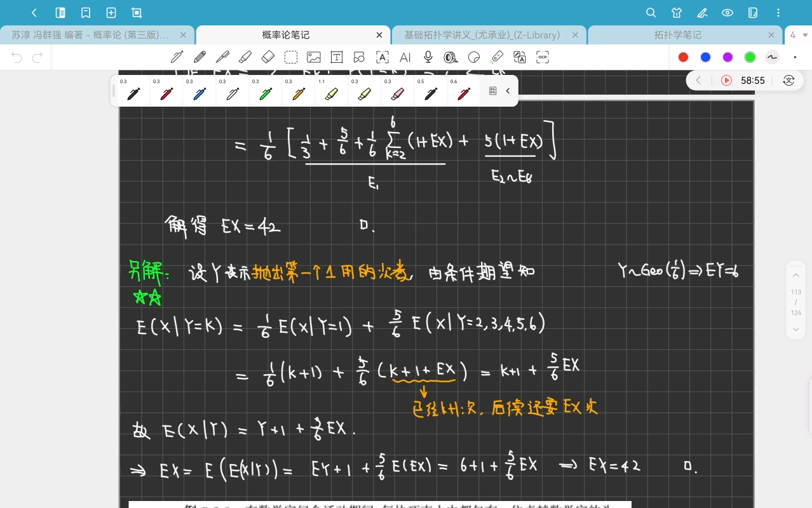Click the handwriting pen mode icon
This screenshot has height=508, width=812.
(702, 13)
